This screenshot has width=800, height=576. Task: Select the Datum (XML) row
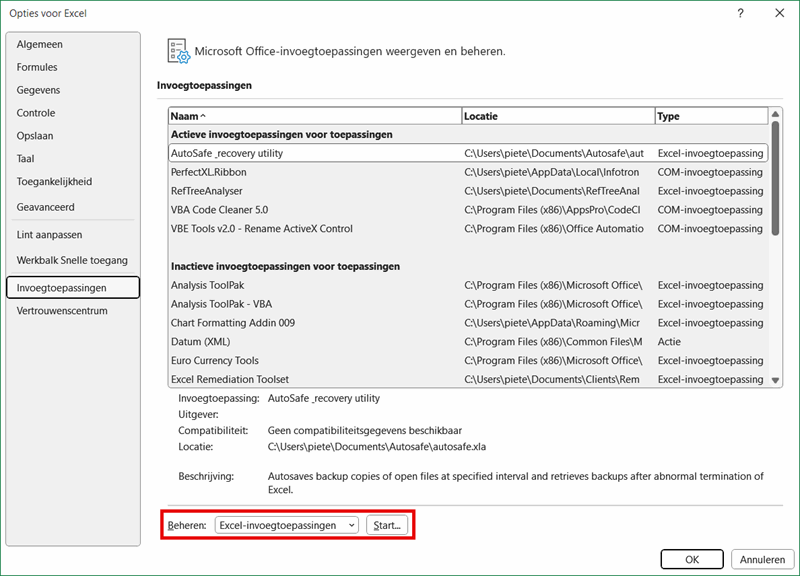[x=468, y=342]
